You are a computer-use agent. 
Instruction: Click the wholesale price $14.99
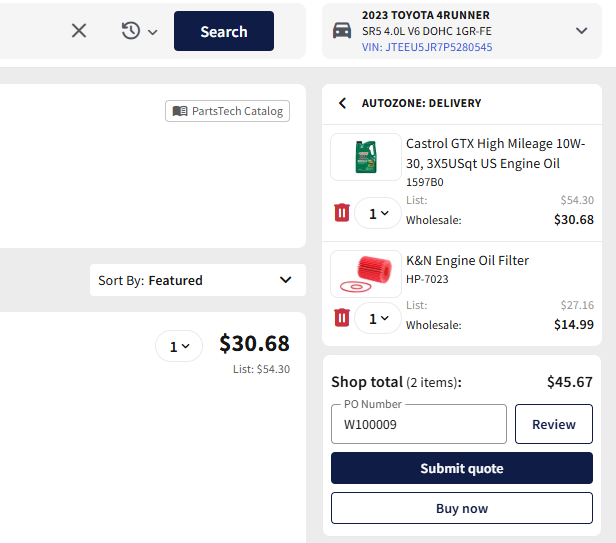point(574,325)
